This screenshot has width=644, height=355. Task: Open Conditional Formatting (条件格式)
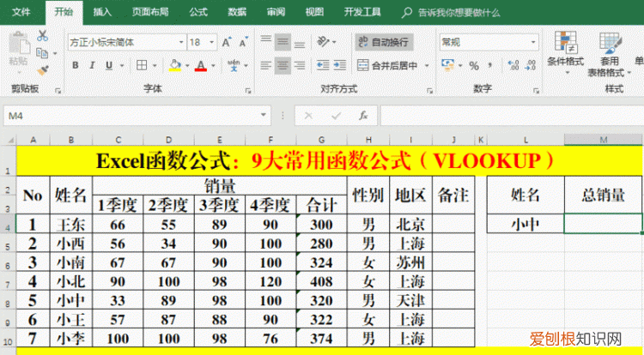click(x=566, y=53)
